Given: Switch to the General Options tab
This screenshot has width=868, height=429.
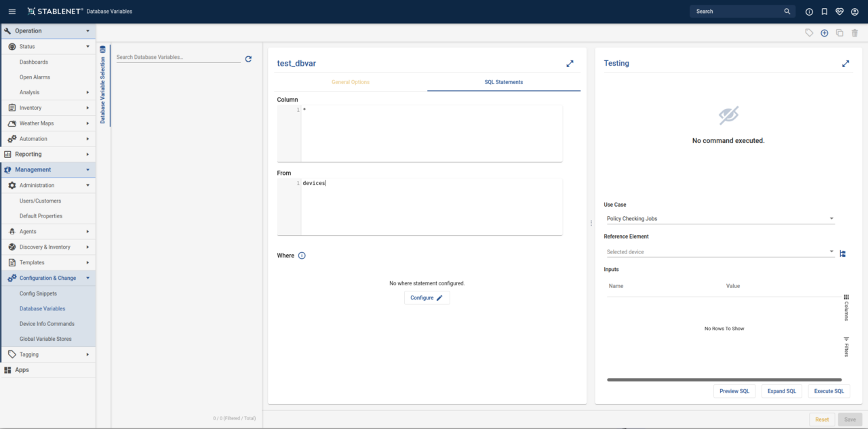Looking at the screenshot, I should 351,82.
